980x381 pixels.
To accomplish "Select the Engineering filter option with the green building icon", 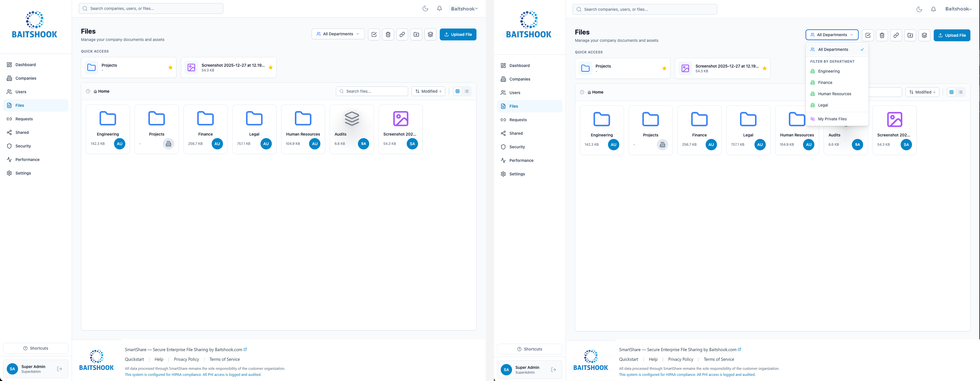I will [829, 72].
